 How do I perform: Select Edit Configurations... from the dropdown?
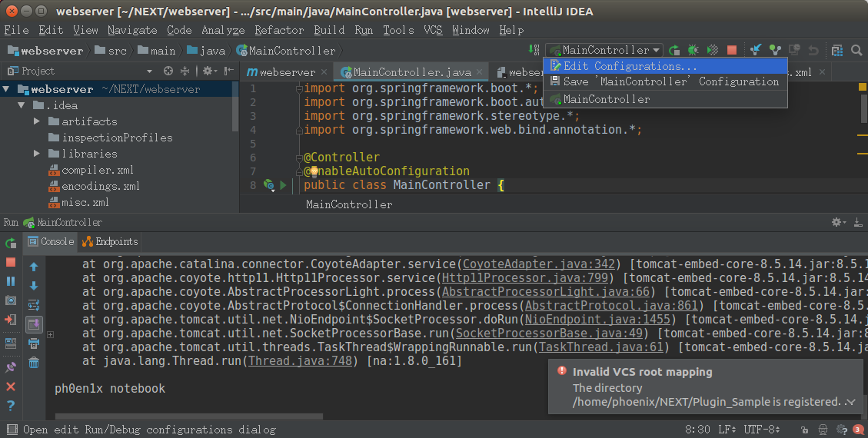tap(665, 66)
